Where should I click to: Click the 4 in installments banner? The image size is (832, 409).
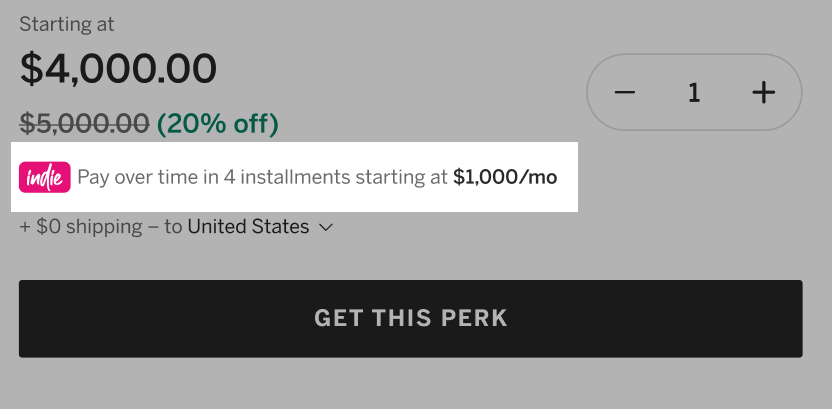tap(229, 177)
